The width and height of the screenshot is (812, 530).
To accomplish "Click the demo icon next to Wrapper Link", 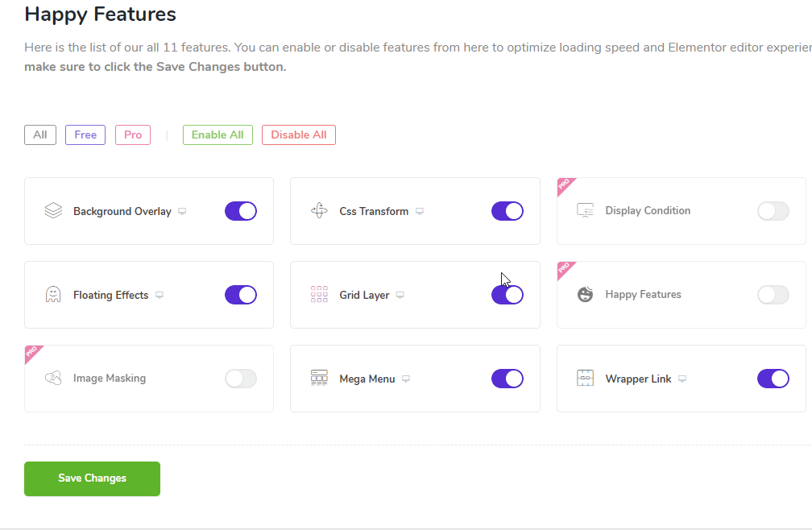I will tap(682, 379).
